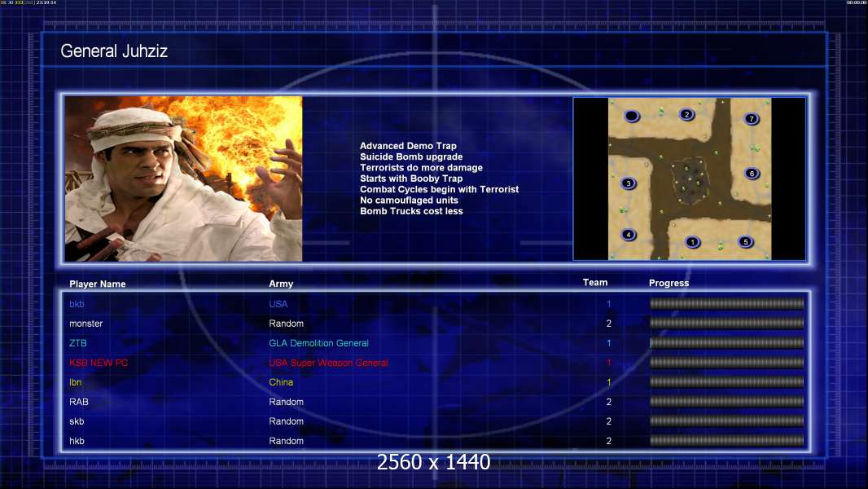Image resolution: width=868 pixels, height=489 pixels.
Task: Click the "Random" army entry for skb
Action: (x=286, y=421)
